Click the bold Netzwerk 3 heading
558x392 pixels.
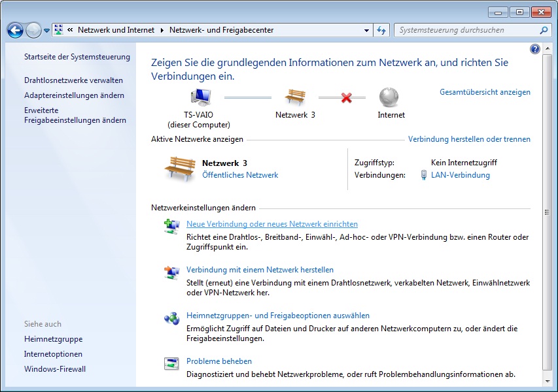[x=224, y=163]
